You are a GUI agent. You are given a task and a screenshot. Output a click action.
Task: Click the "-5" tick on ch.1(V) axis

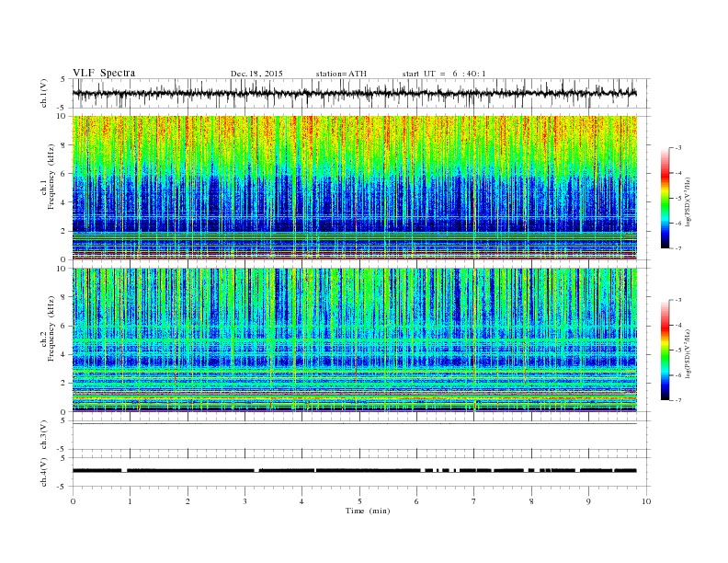[63, 108]
